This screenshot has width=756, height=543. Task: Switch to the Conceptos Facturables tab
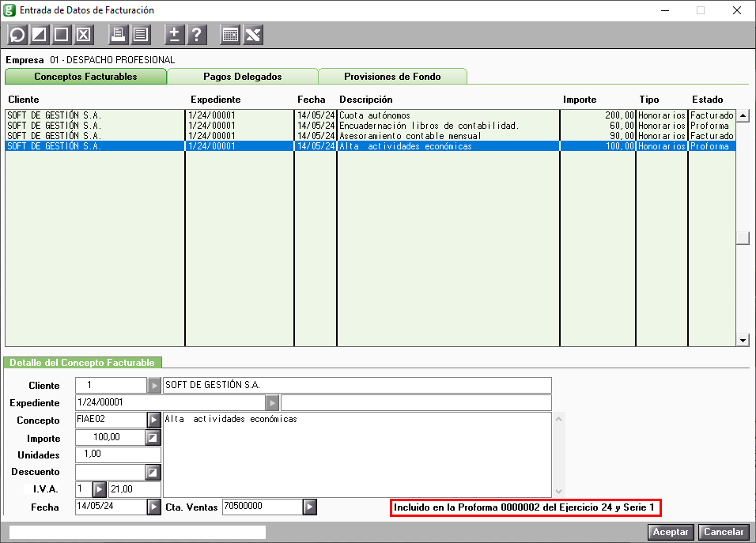(x=86, y=77)
